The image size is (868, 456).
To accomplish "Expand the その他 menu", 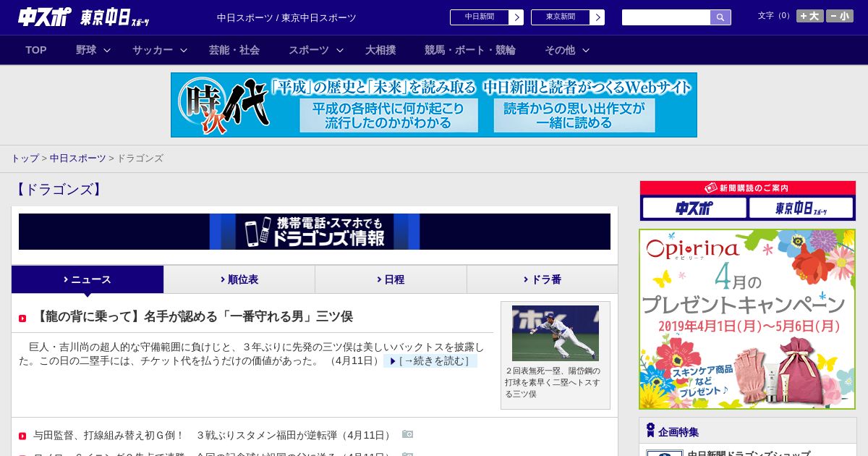I will [x=567, y=50].
